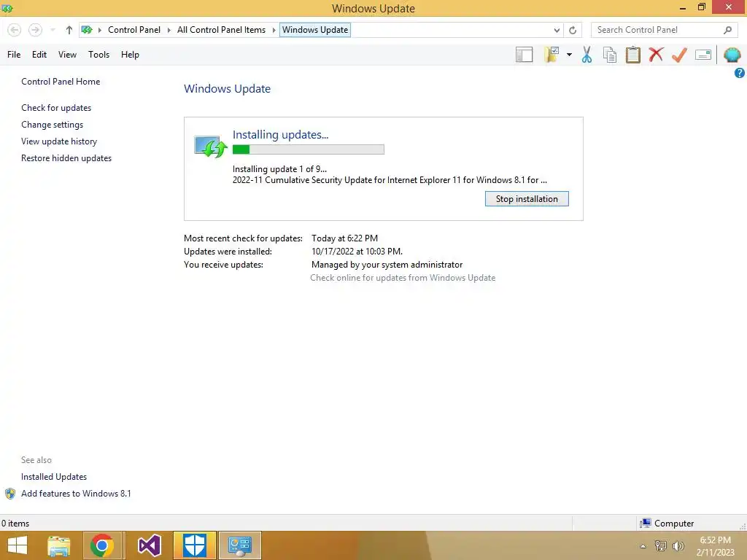Show hidden tray icons arrow

click(x=643, y=546)
